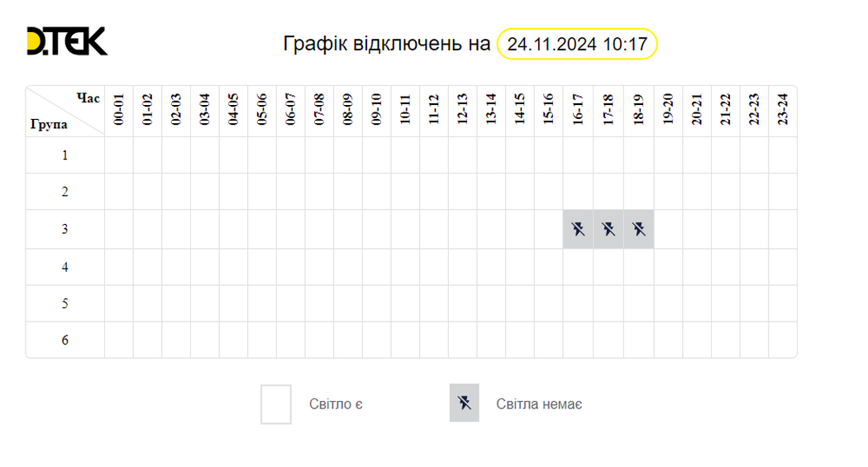The image size is (868, 467).
Task: Select the 00-01 hour column header
Action: point(119,110)
